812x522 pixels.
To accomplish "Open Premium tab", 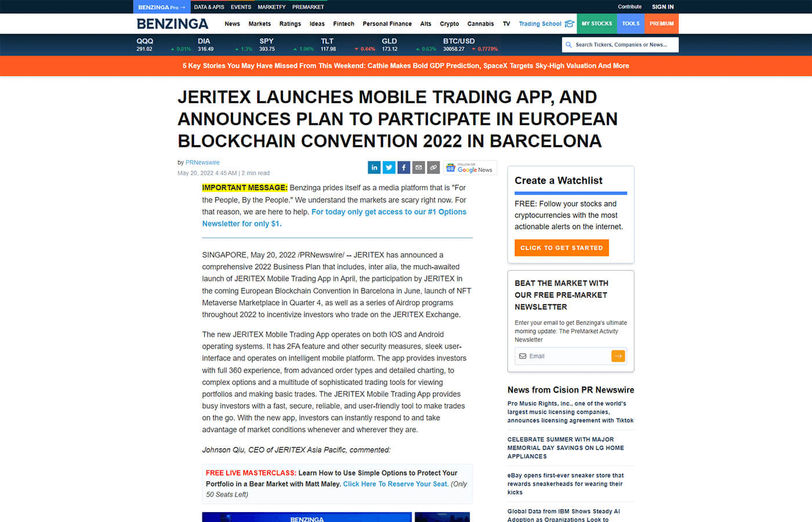I will [662, 24].
